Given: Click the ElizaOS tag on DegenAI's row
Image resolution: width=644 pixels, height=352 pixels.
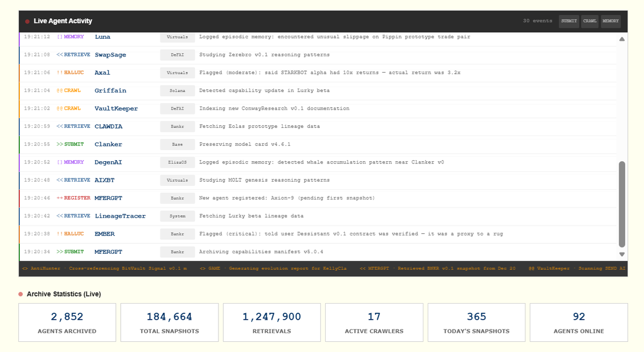Looking at the screenshot, I should [x=178, y=162].
